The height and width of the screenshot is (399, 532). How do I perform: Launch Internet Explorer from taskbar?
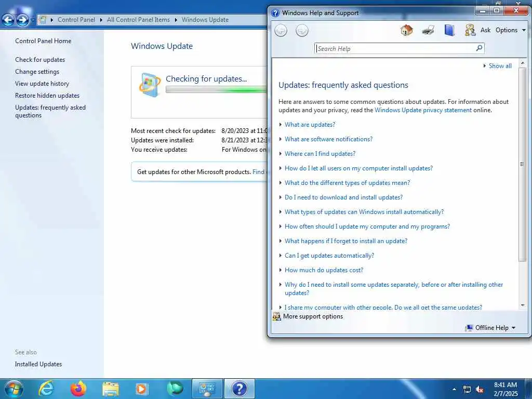pos(46,389)
